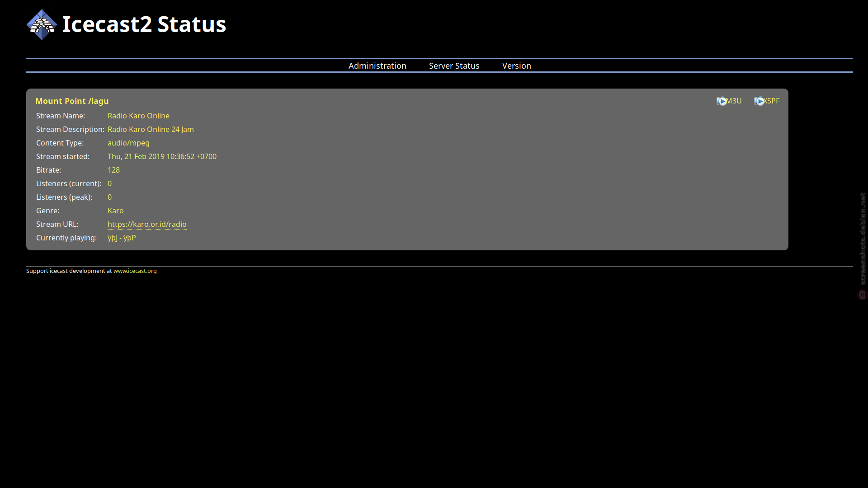868x488 pixels.
Task: Select the stream name Radio Karo Online
Action: point(138,116)
